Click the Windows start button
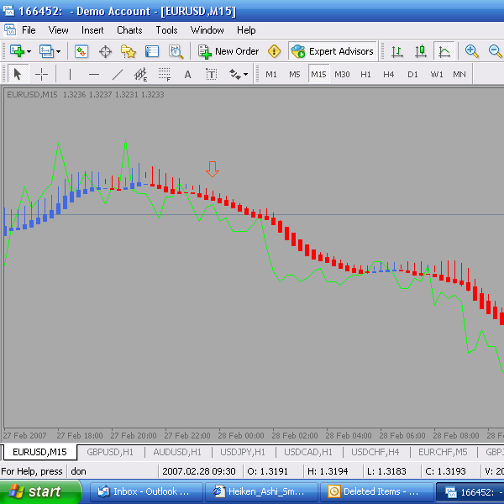Screen dimensions: 504x504 pos(40,492)
